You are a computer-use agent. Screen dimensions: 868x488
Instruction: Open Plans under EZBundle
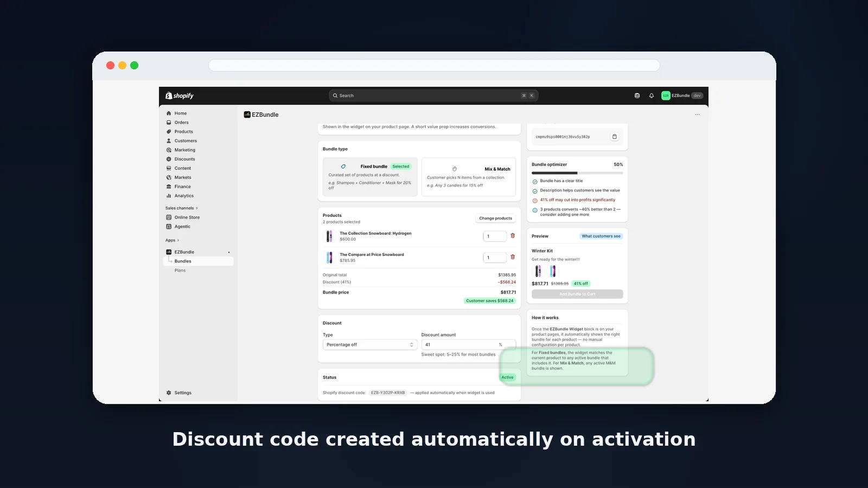pos(180,271)
